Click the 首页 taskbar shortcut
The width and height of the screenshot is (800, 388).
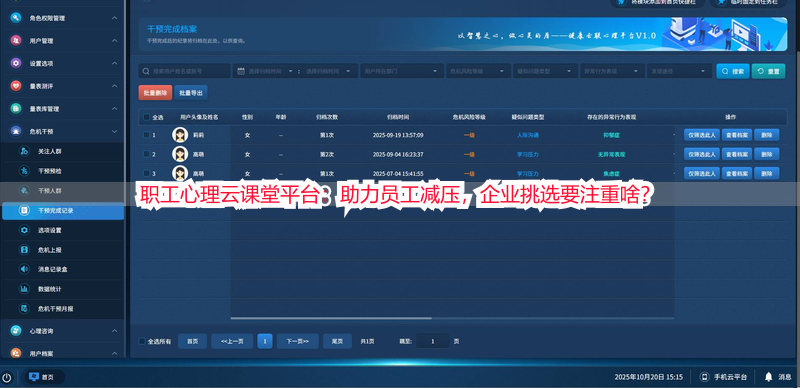(x=43, y=377)
